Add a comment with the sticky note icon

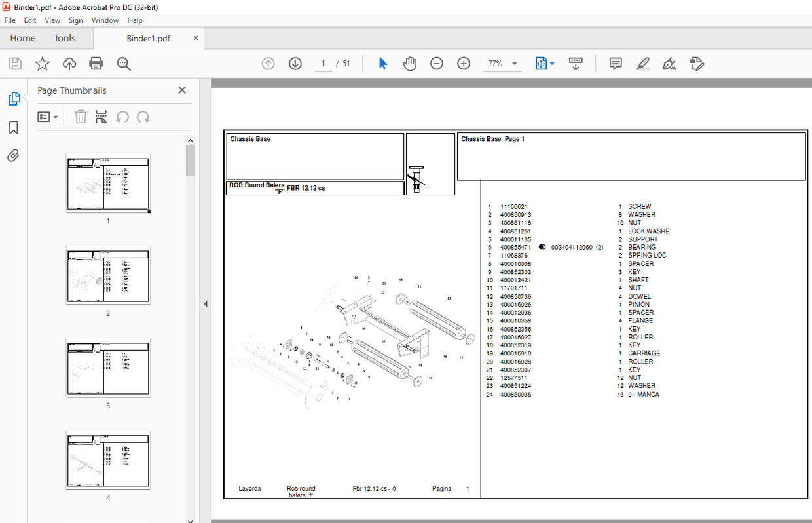click(x=616, y=64)
